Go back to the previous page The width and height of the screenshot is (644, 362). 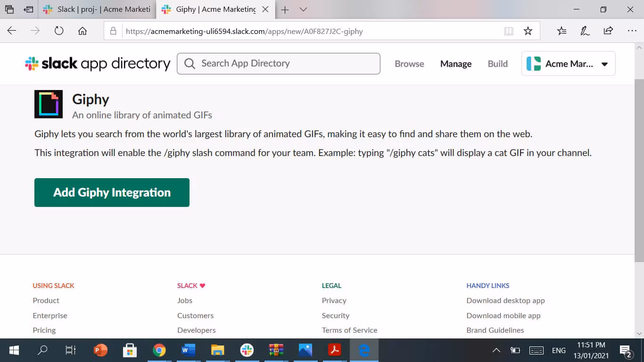[x=12, y=31]
